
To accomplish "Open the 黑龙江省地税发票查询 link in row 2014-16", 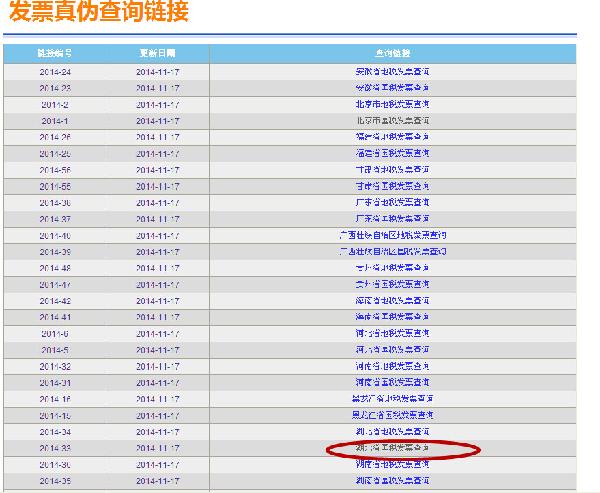I will (392, 399).
